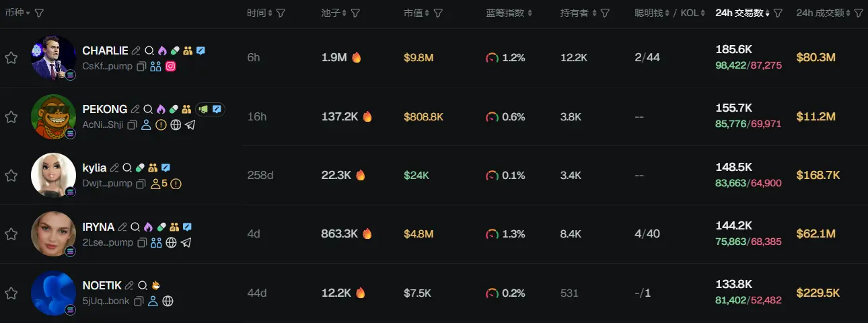Image resolution: width=868 pixels, height=323 pixels.
Task: Sort by the 蓝筹指数 column header
Action: point(509,13)
